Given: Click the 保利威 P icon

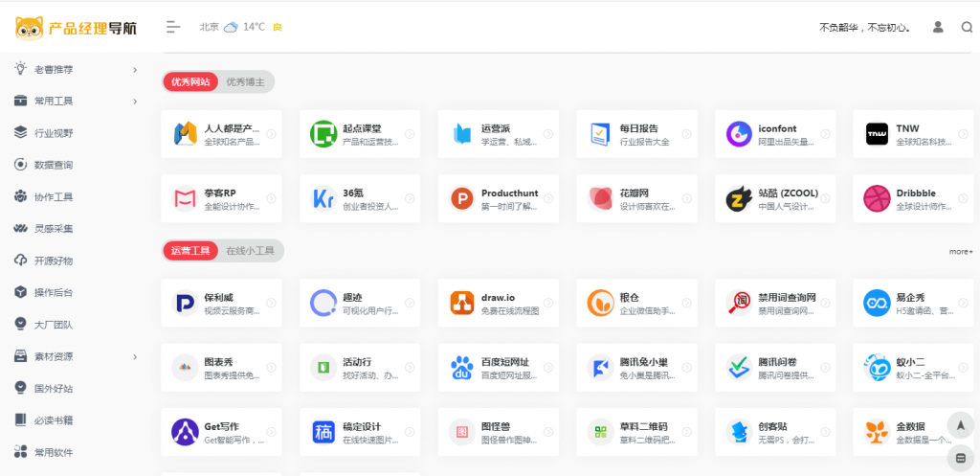Looking at the screenshot, I should click(185, 303).
